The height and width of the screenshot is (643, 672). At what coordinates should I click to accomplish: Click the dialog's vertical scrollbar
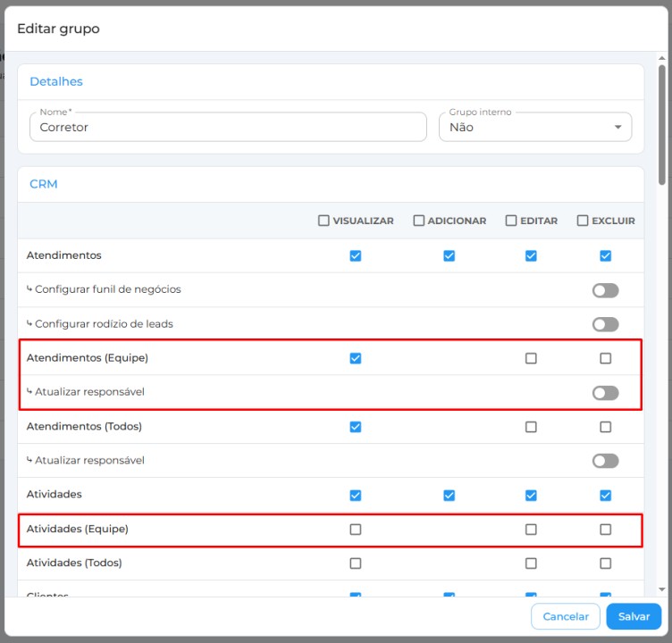coord(661,125)
